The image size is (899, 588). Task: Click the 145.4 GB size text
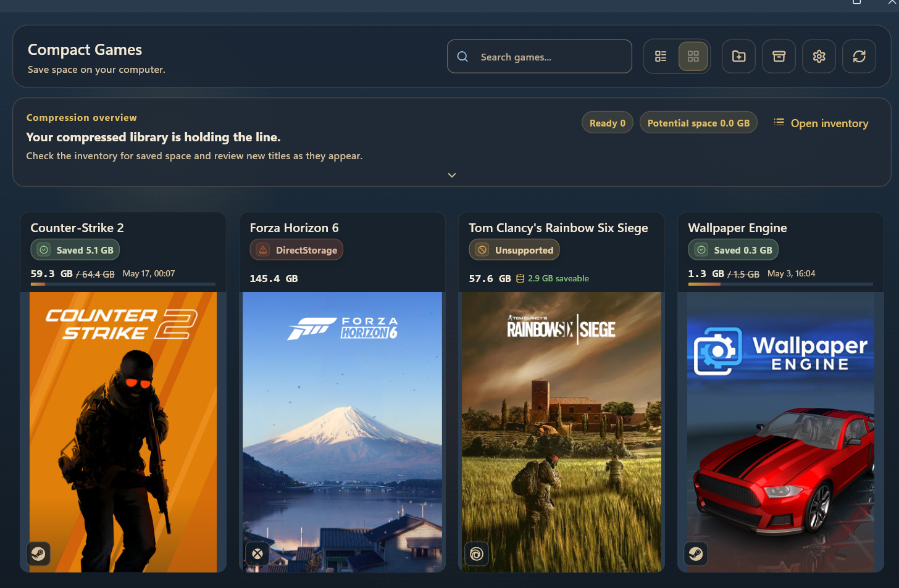coord(274,279)
